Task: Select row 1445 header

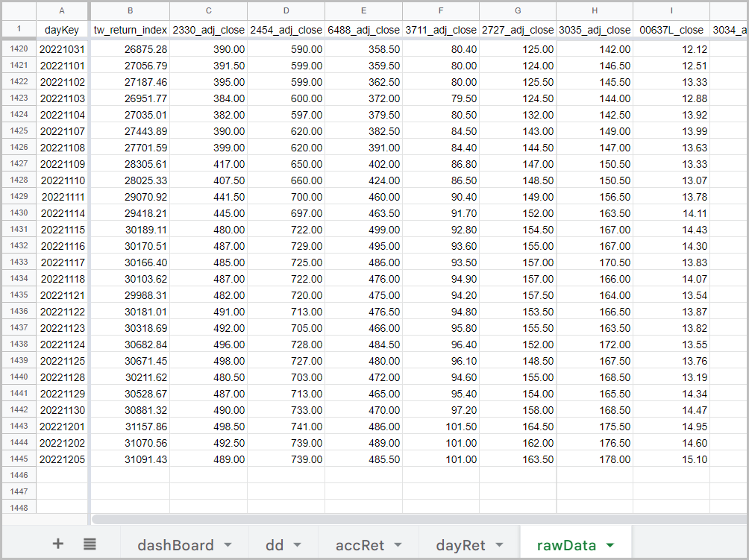Action: (19, 459)
